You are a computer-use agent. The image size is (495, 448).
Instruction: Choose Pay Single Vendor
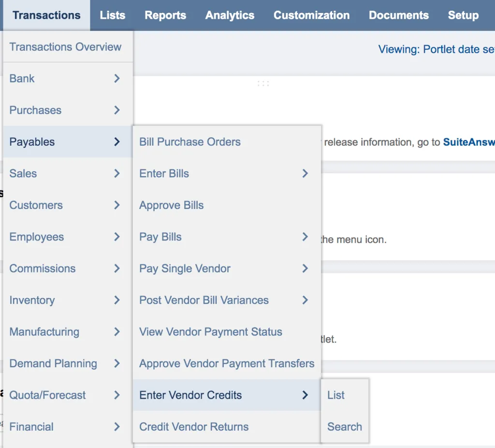point(227,268)
